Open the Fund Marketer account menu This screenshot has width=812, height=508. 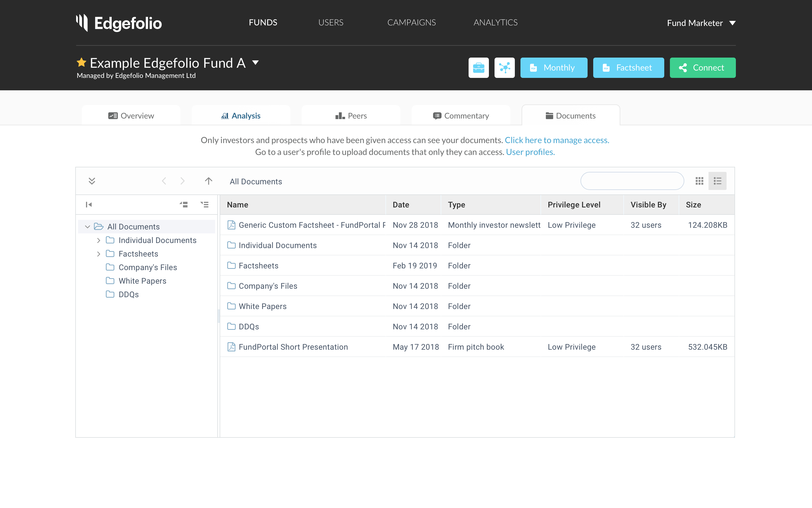[x=701, y=23]
